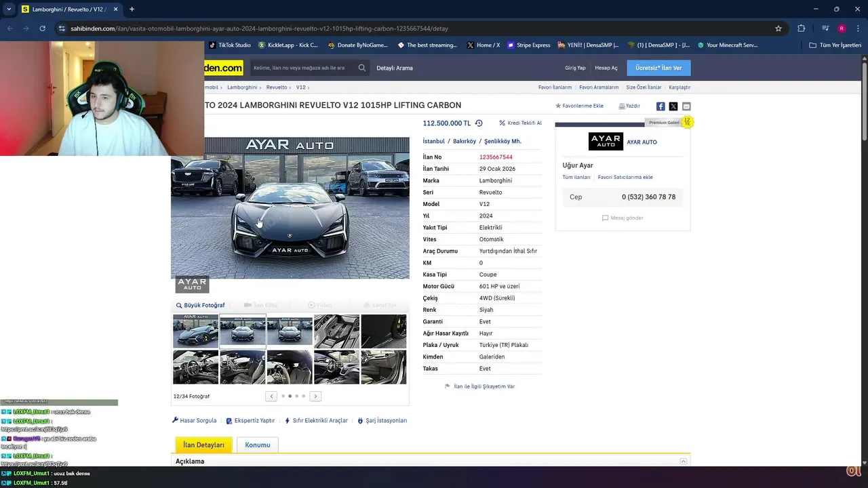Screen dimensions: 868x488
Task: Click Hesap Aç signup link
Action: tap(606, 68)
